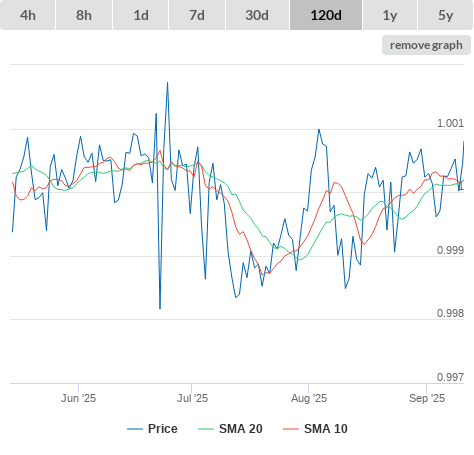The width and height of the screenshot is (474, 455).
Task: Switch to 5y time range
Action: click(446, 15)
